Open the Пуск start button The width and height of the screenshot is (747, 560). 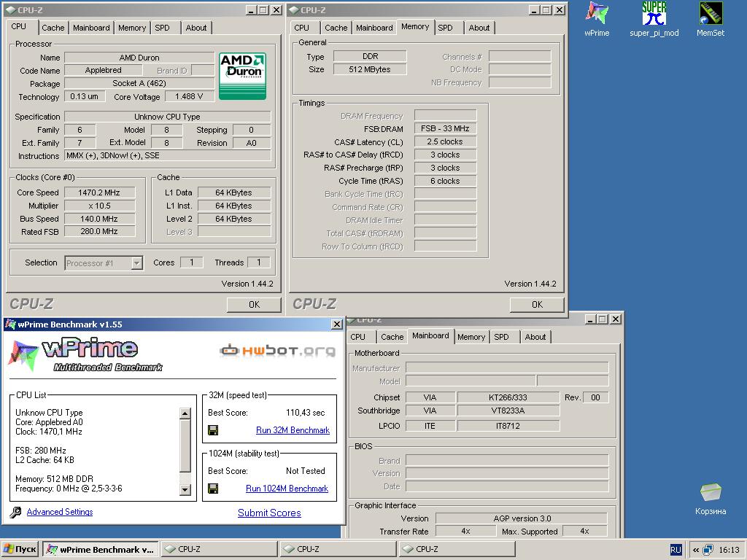(x=20, y=550)
